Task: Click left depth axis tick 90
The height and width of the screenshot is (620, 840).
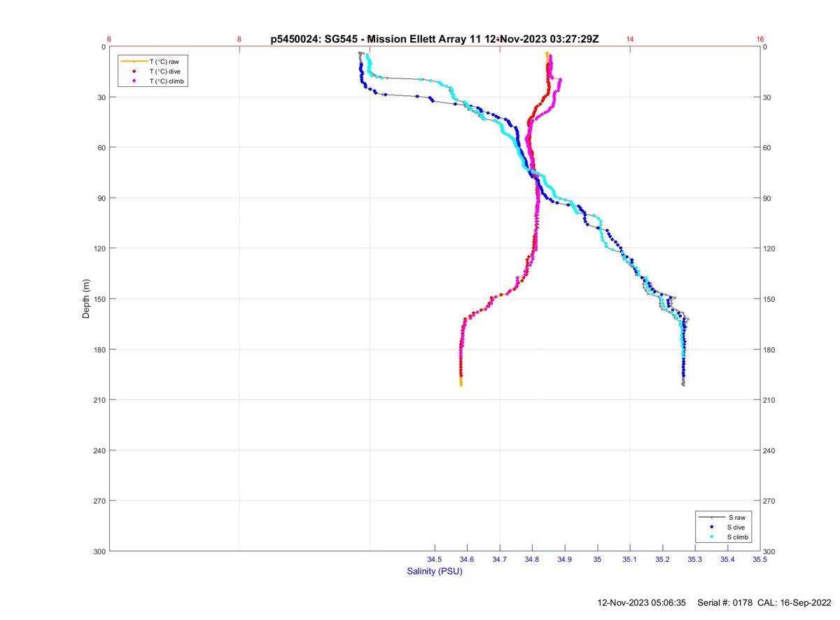Action: click(101, 198)
